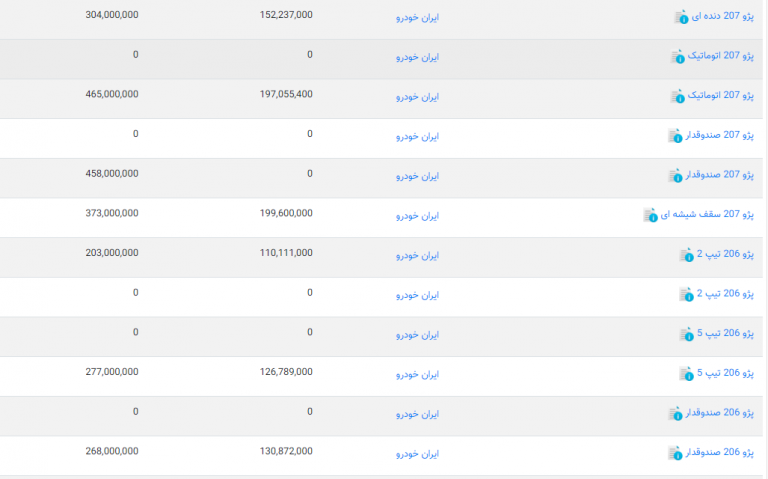Select the 268,000,000 price cell
This screenshot has width=768, height=479.
coord(112,452)
